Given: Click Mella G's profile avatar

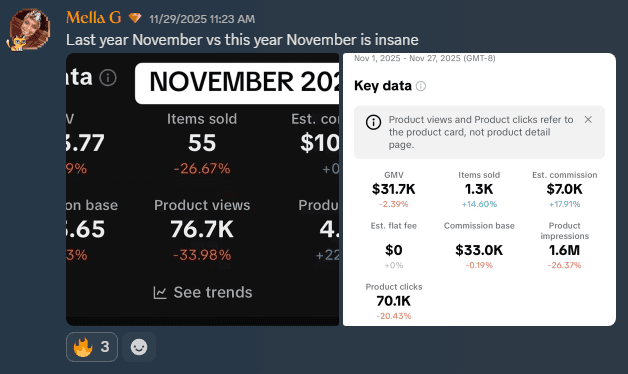Looking at the screenshot, I should coord(30,29).
